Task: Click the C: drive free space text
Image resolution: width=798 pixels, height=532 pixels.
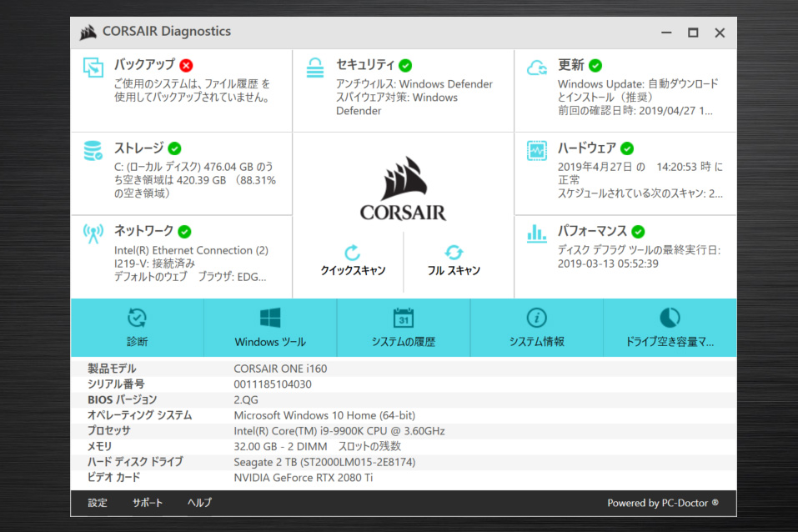Action: (195, 180)
